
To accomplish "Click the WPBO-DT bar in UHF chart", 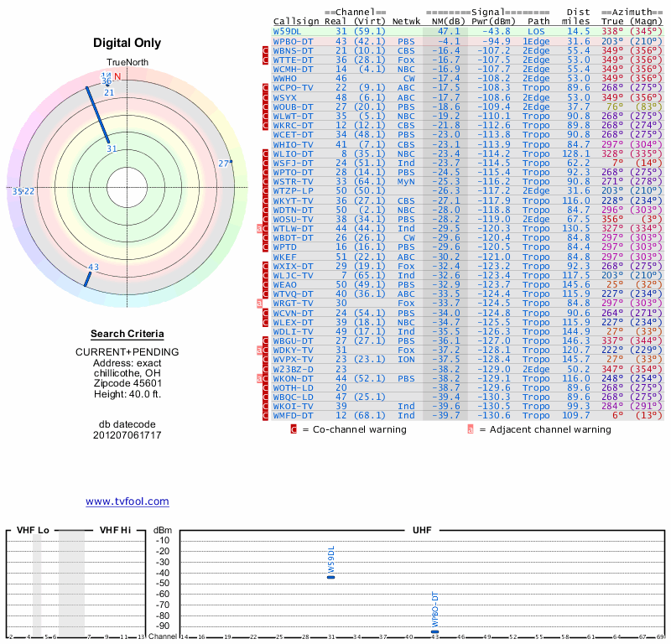I will click(434, 631).
